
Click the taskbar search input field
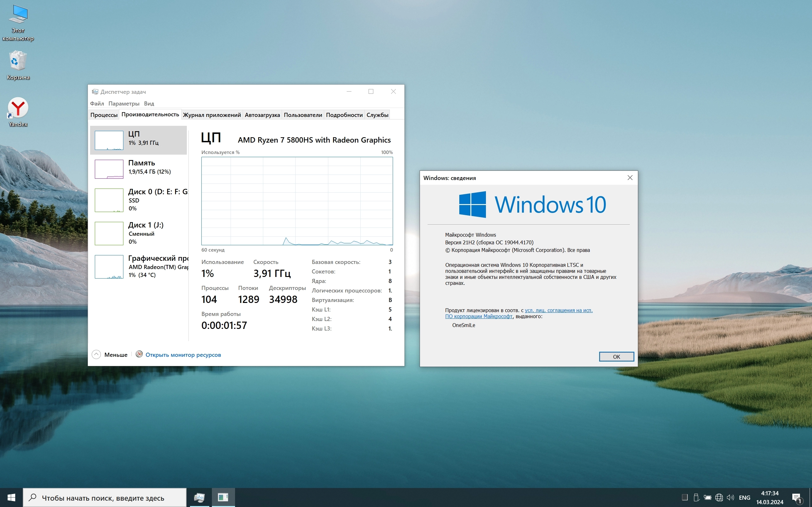pos(104,498)
